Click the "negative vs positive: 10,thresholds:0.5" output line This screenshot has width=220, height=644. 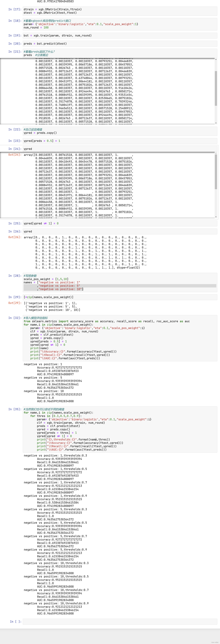56,577
